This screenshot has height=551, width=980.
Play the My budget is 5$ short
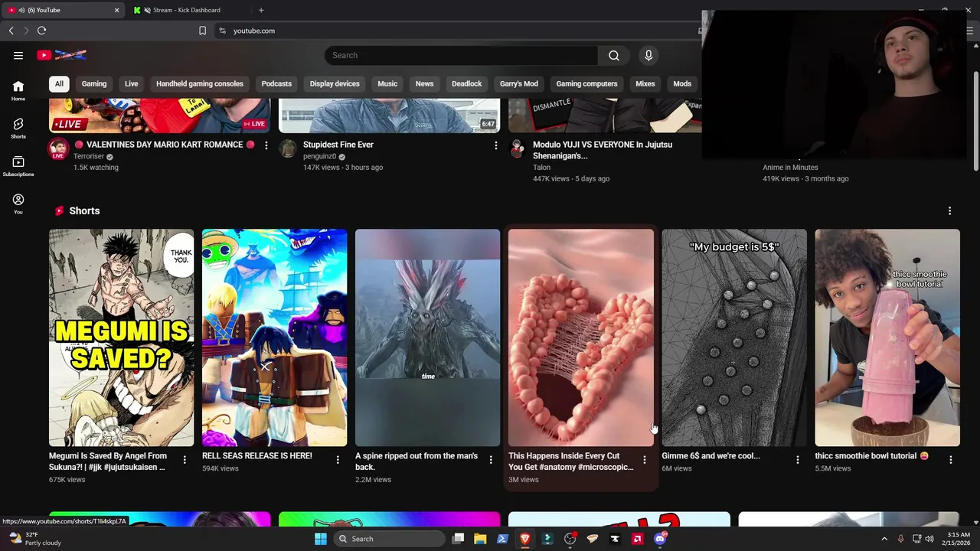734,337
